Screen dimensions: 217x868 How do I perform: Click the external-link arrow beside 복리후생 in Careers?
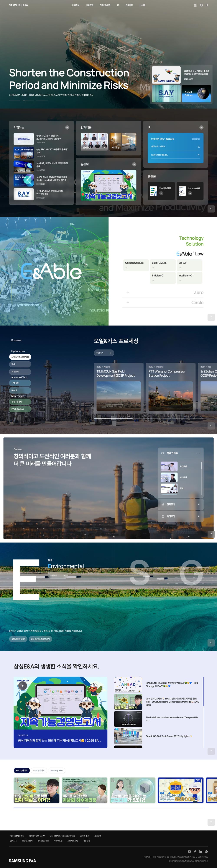tap(199, 516)
